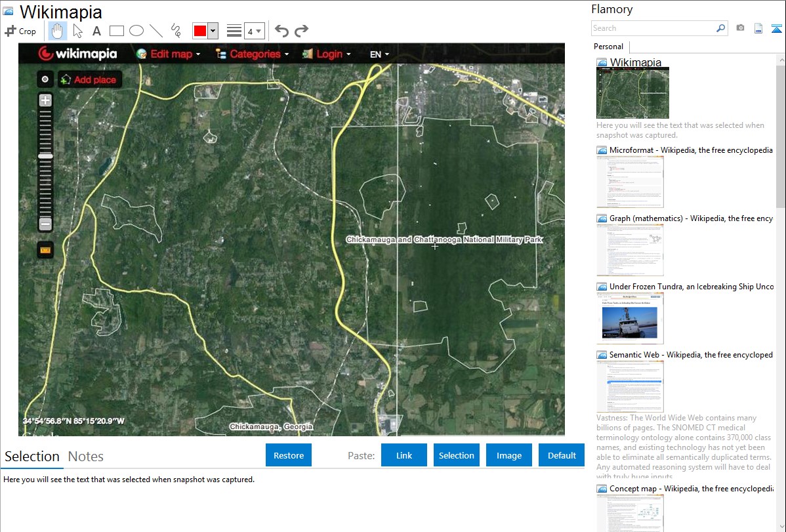Open the Categories menu
Viewport: 786px width, 532px height.
click(x=252, y=54)
